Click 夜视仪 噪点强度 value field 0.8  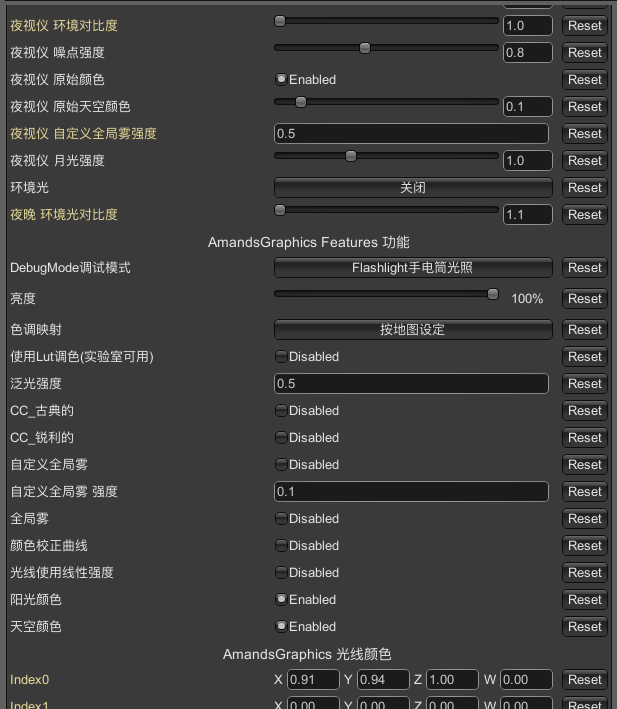(x=528, y=53)
